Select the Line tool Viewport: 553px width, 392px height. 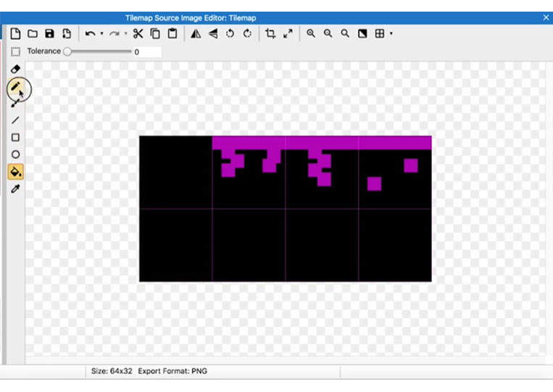[15, 120]
